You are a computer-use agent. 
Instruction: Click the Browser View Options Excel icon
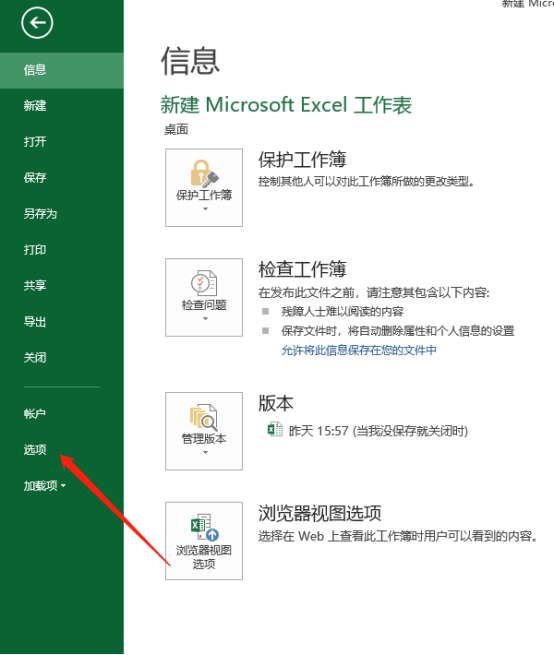tap(205, 527)
